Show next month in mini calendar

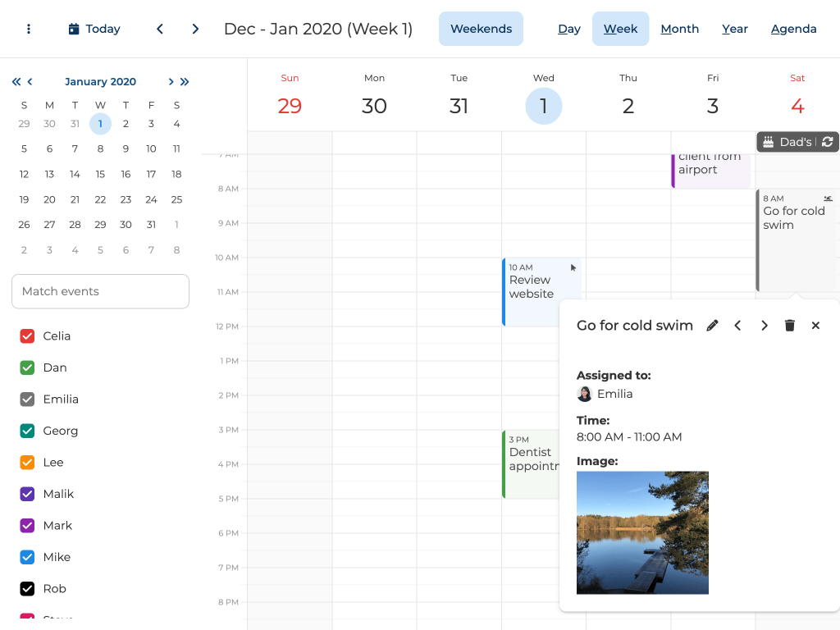click(x=171, y=81)
